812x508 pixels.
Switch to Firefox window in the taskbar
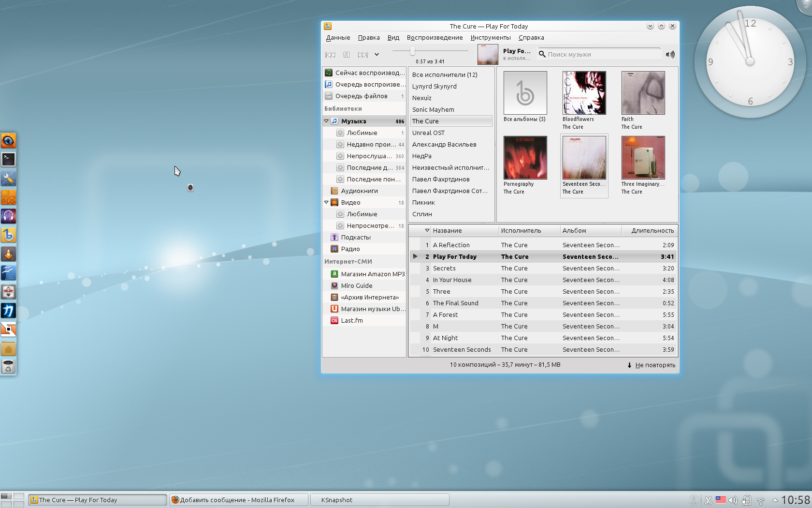(x=239, y=500)
